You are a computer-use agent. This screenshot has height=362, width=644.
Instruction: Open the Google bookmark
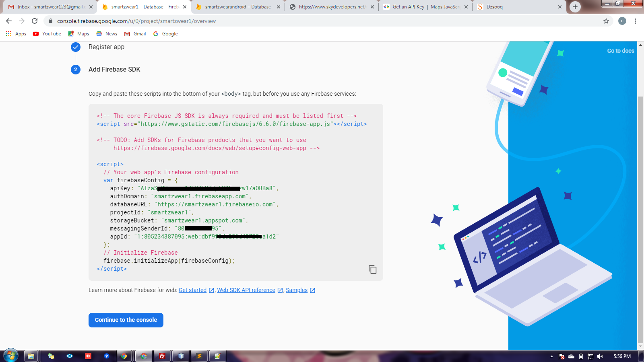pos(165,34)
